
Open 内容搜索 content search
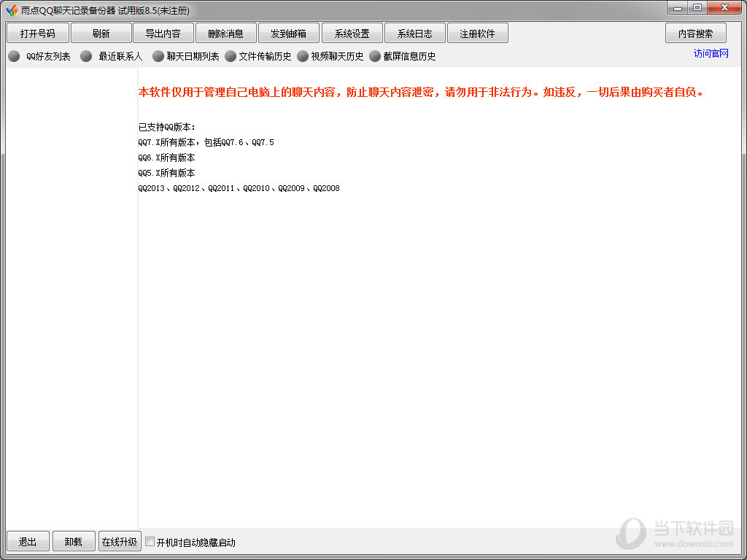695,34
